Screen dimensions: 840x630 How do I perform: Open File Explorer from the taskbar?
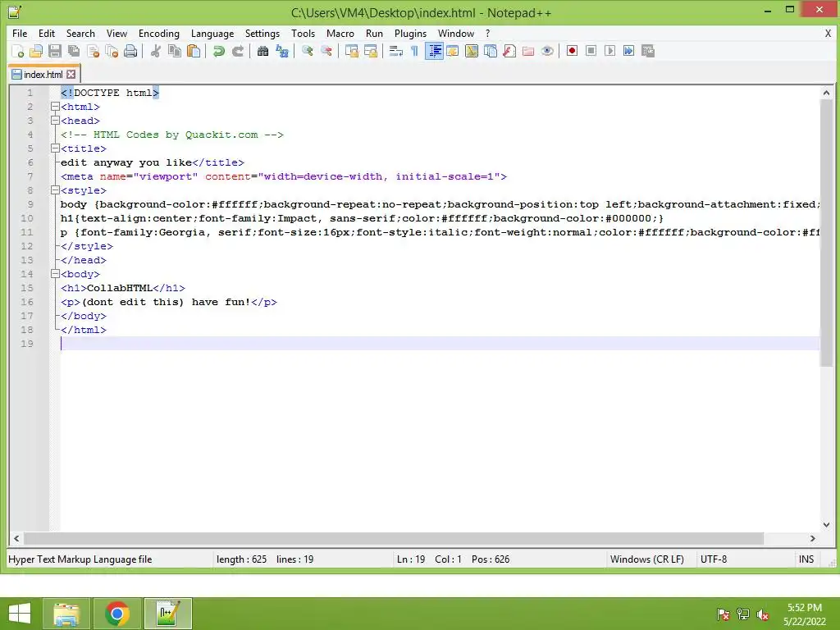pos(66,614)
